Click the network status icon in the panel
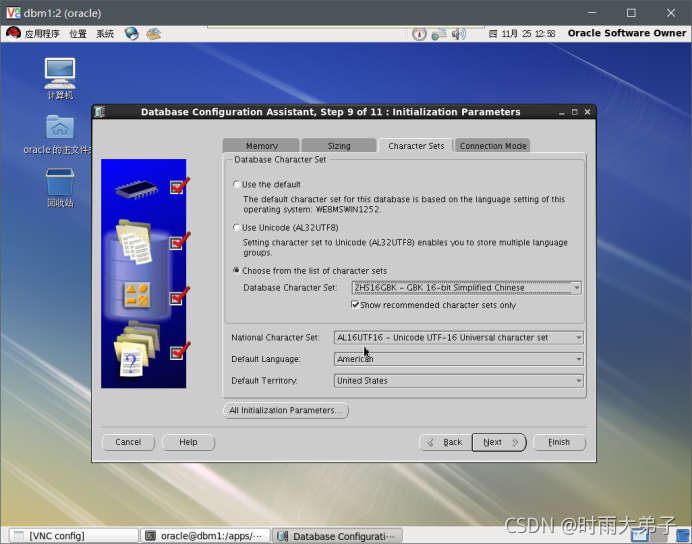Screen dimensions: 692x544 tap(439, 34)
